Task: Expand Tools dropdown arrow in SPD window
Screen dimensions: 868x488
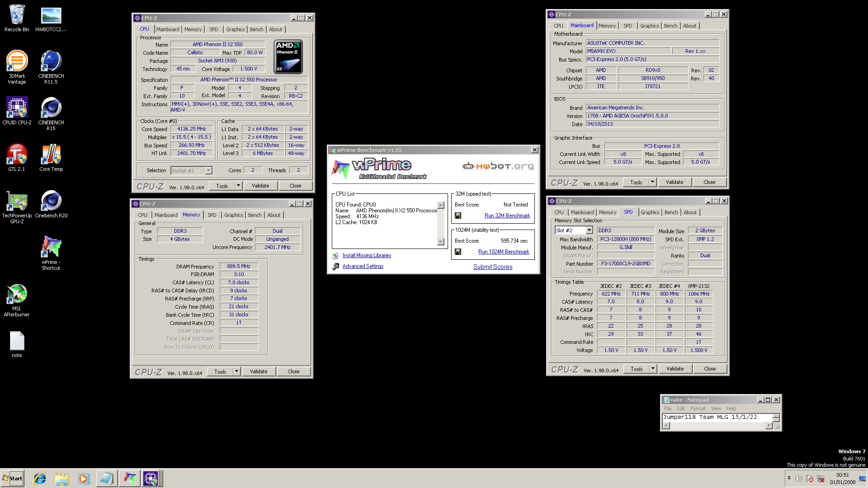Action: (x=653, y=369)
